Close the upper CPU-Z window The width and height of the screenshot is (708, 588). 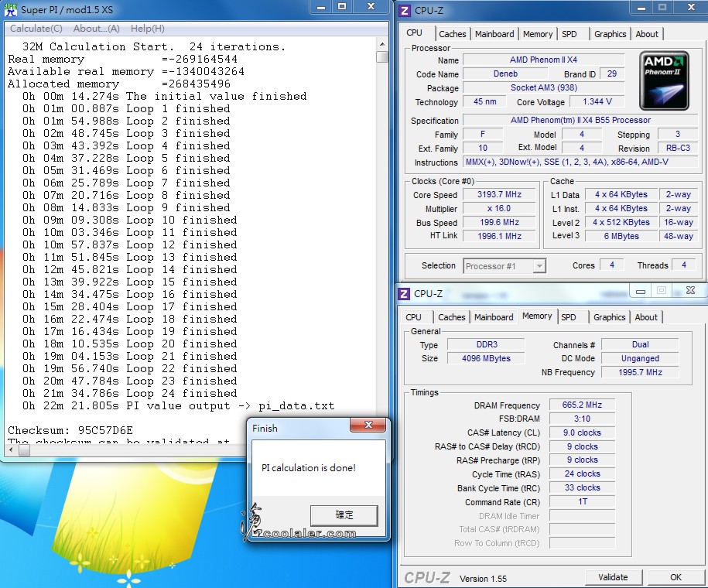point(691,8)
